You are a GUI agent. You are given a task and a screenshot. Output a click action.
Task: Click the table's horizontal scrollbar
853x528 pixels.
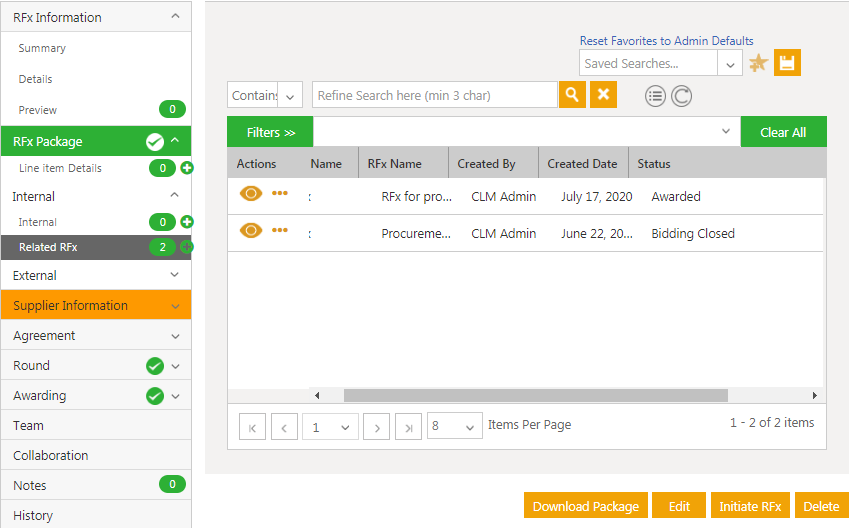pyautogui.click(x=535, y=395)
